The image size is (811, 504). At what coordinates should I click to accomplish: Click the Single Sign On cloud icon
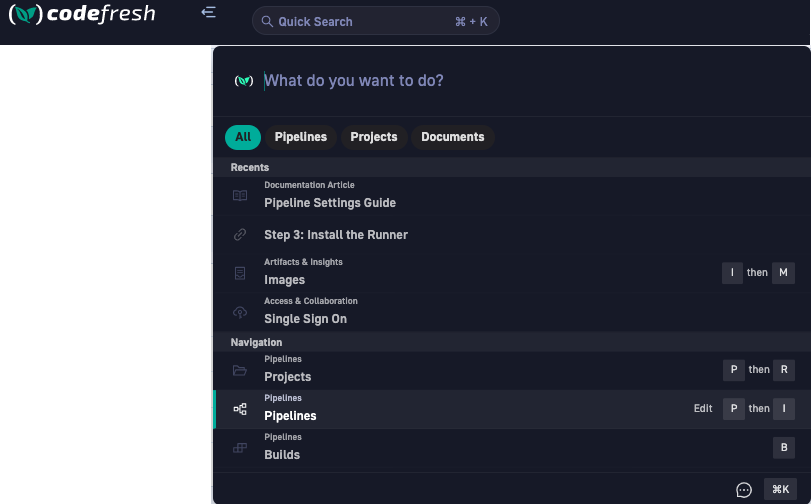click(240, 312)
